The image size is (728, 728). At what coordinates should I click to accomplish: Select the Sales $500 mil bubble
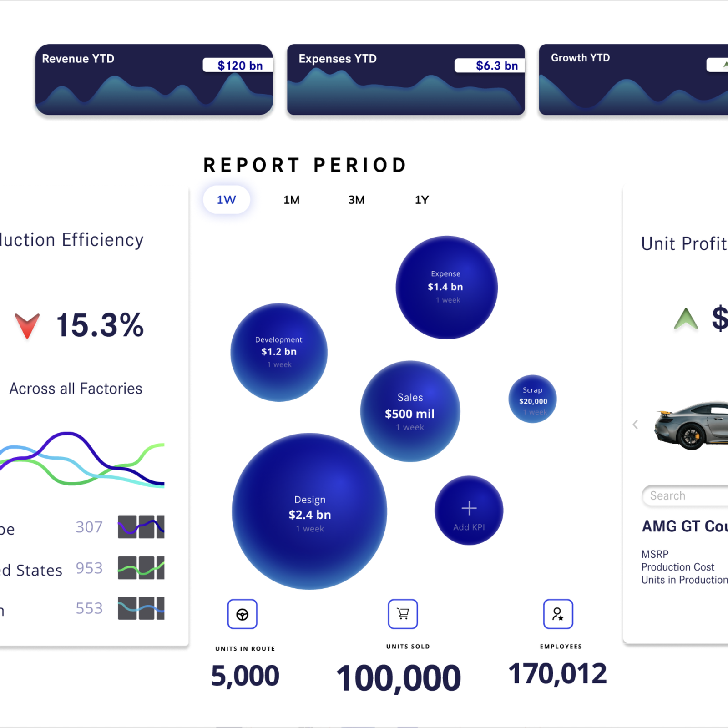point(410,411)
